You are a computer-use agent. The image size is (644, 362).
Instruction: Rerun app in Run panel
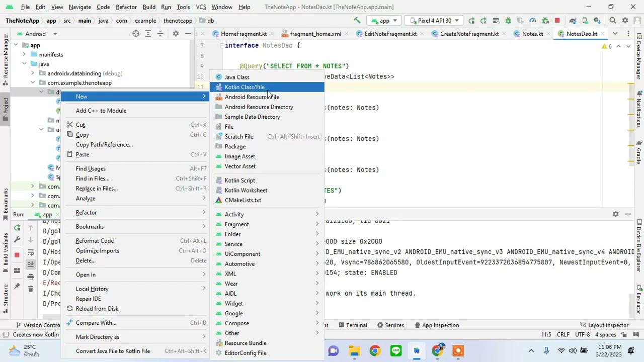[17, 228]
